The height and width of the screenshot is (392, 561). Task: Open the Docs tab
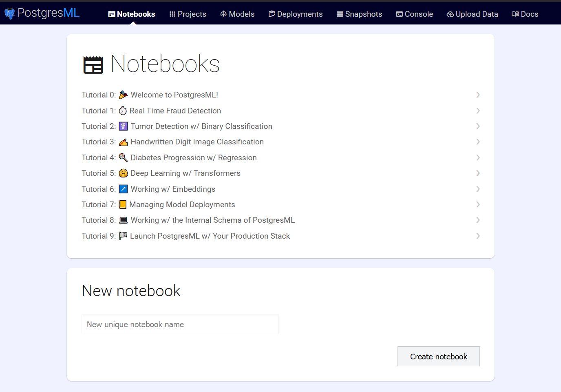(525, 14)
